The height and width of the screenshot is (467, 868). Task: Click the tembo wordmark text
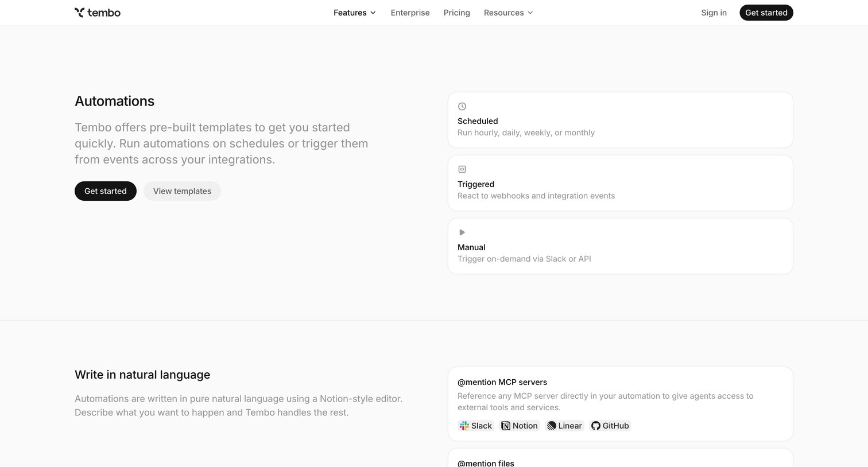104,13
